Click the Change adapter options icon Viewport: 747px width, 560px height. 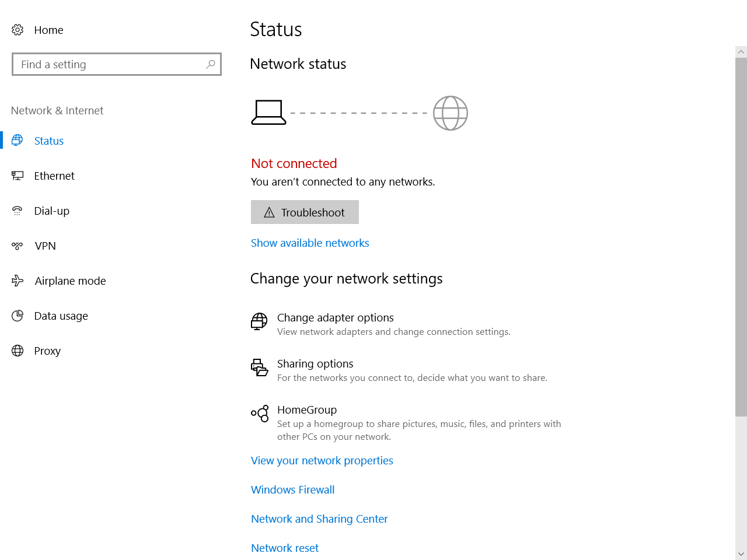(x=259, y=321)
